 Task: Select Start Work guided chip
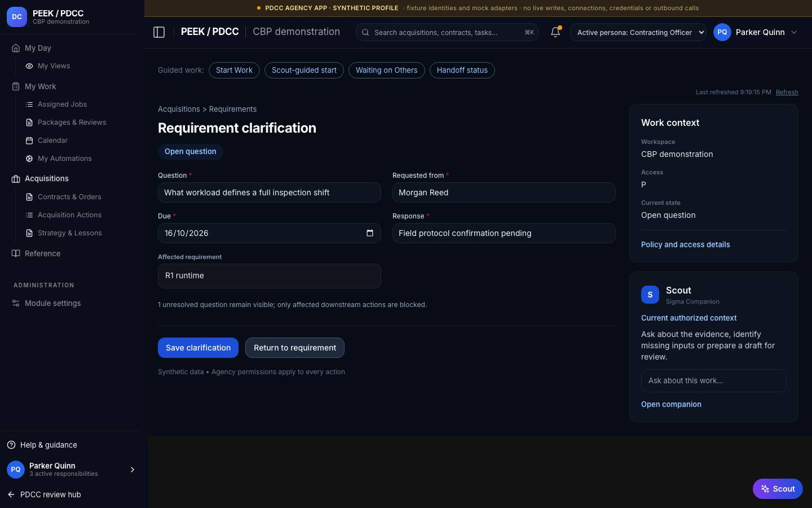pyautogui.click(x=234, y=70)
